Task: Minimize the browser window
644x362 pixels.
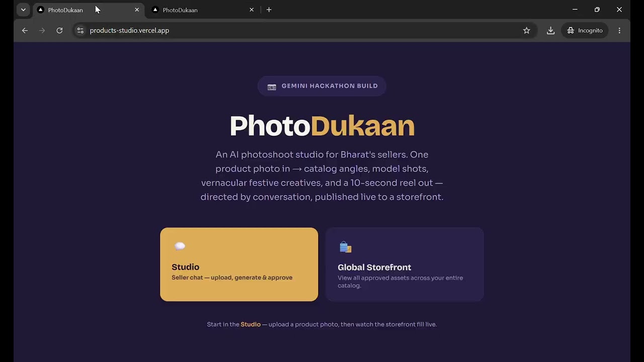Action: pos(575,10)
